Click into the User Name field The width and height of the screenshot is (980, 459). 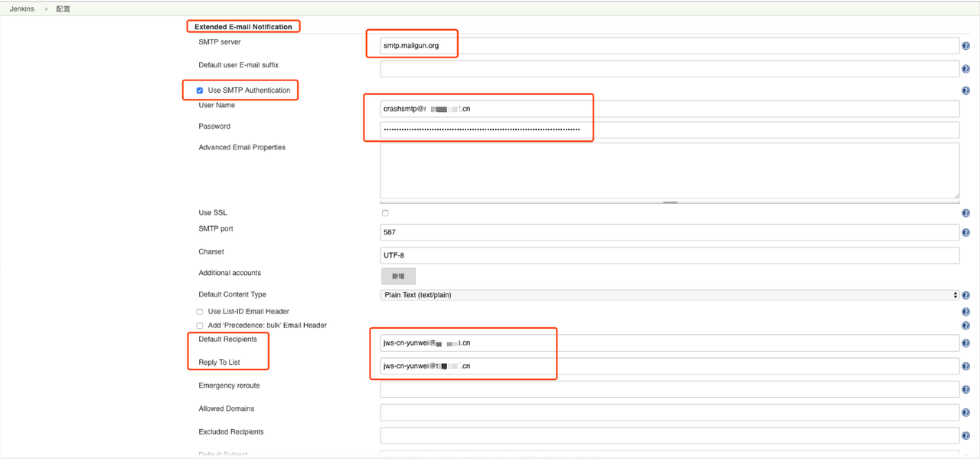(x=670, y=109)
